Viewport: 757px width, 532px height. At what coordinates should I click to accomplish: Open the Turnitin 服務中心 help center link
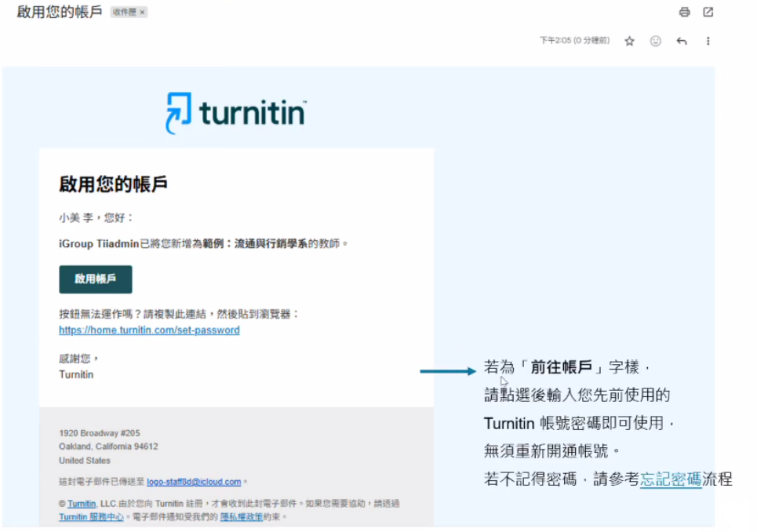(x=91, y=517)
